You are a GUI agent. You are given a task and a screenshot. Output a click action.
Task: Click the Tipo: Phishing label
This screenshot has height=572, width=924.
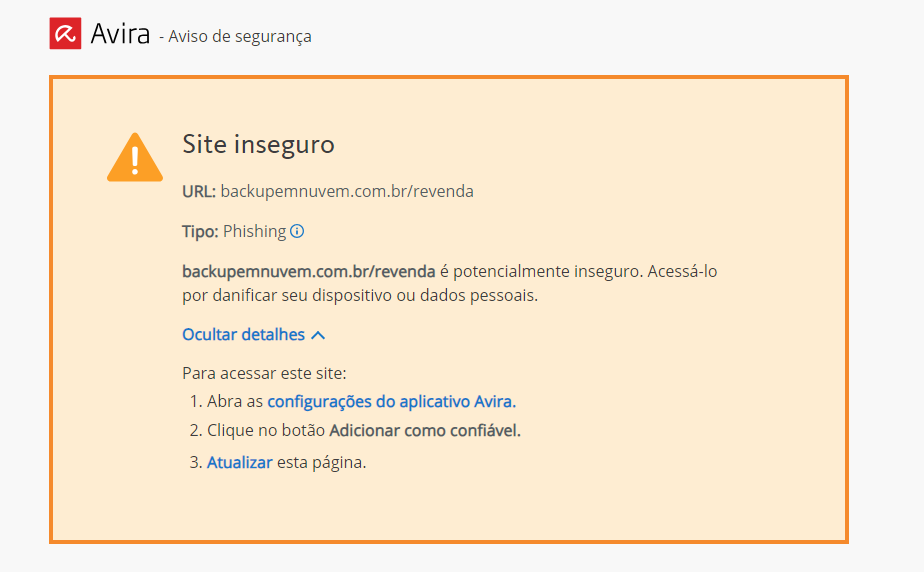(234, 232)
